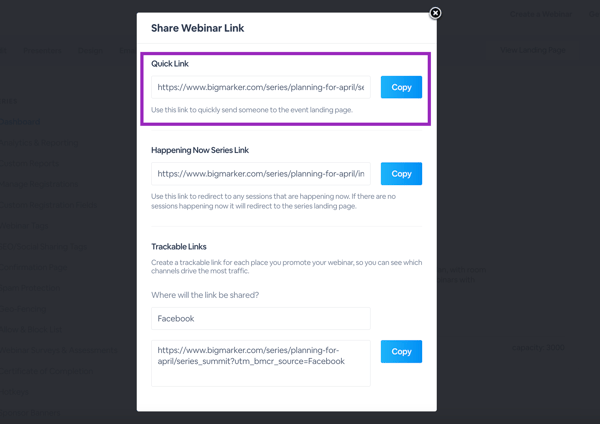Click the View Landing Page button
600x424 pixels.
(533, 50)
